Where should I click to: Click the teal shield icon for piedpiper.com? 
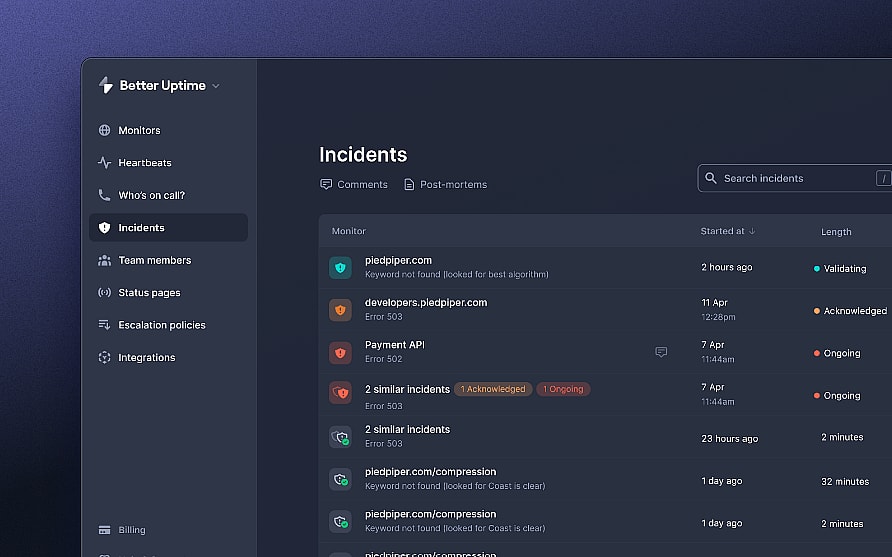pos(340,267)
